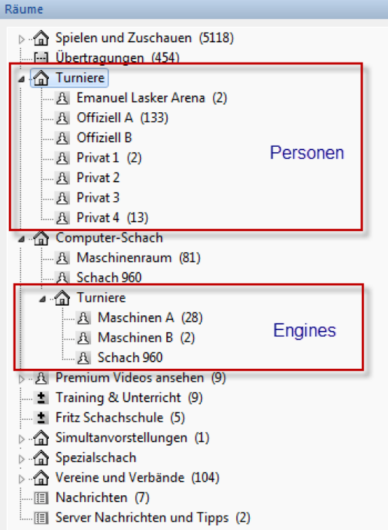Click the Übertragungen broadcast icon

pos(41,58)
